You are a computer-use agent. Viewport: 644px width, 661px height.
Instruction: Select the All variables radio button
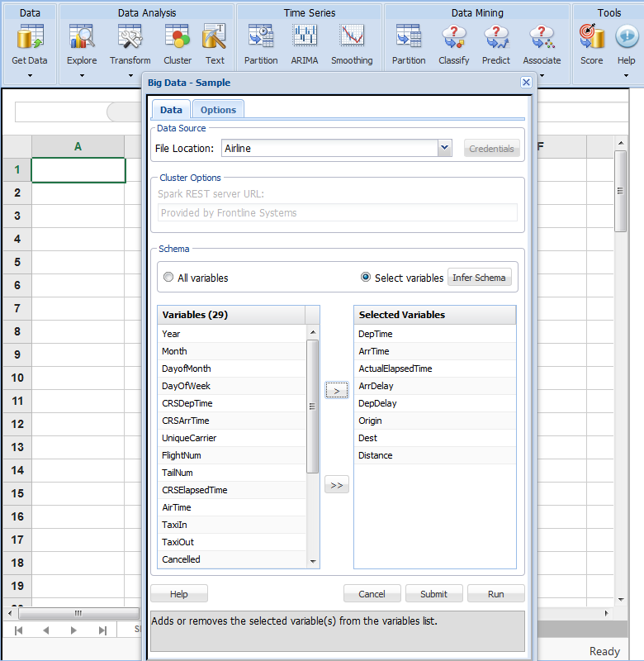[x=168, y=277]
